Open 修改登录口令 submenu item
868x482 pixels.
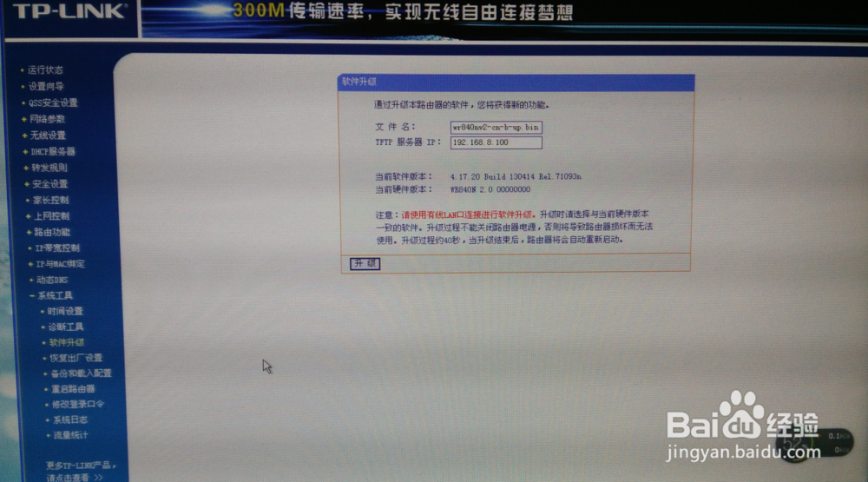point(78,405)
